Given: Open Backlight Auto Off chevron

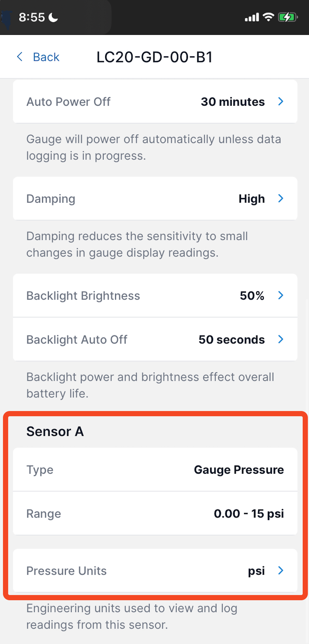Looking at the screenshot, I should [x=281, y=339].
